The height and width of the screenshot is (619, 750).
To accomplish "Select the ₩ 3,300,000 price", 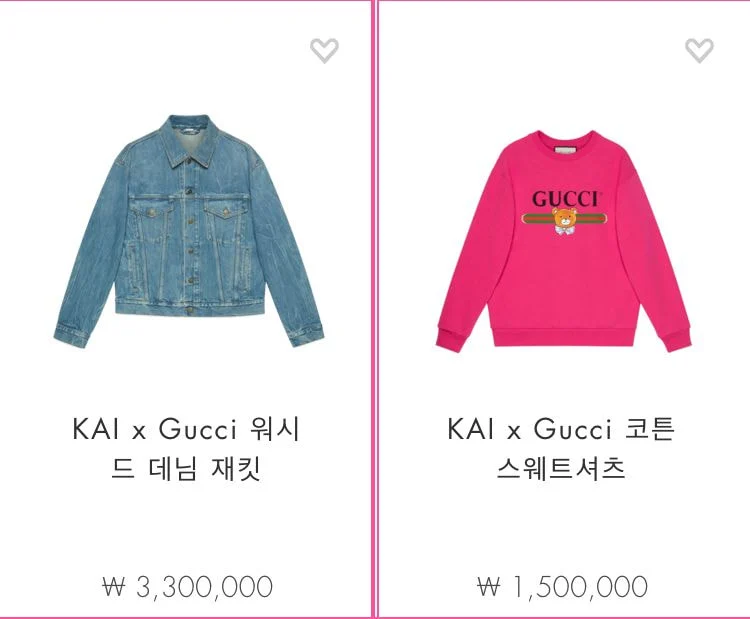I will [188, 586].
